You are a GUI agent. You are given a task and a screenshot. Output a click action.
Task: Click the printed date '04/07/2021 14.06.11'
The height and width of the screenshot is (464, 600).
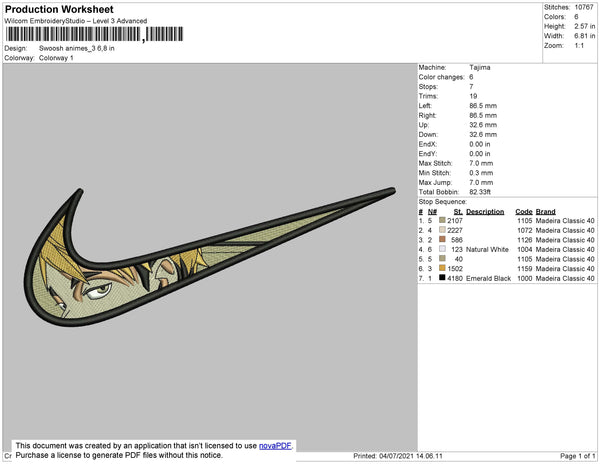tap(411, 456)
